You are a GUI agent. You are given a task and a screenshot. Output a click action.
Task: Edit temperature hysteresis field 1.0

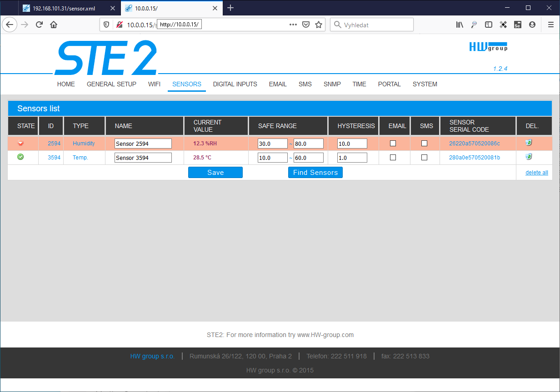pos(352,158)
